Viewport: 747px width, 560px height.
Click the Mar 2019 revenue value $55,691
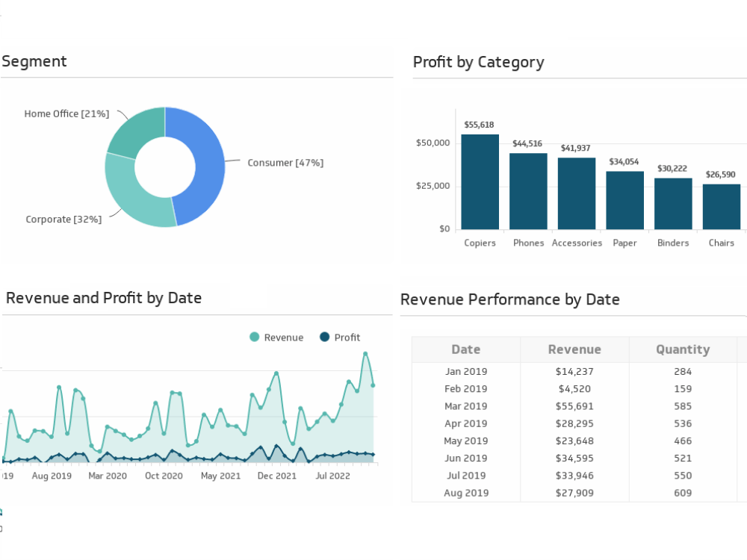[x=574, y=406]
